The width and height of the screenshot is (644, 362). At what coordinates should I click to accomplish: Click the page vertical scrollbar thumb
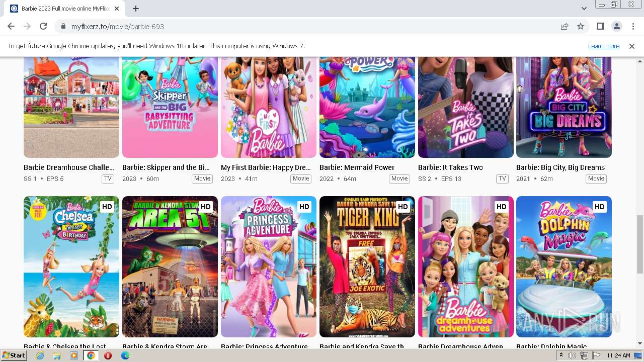(x=640, y=244)
